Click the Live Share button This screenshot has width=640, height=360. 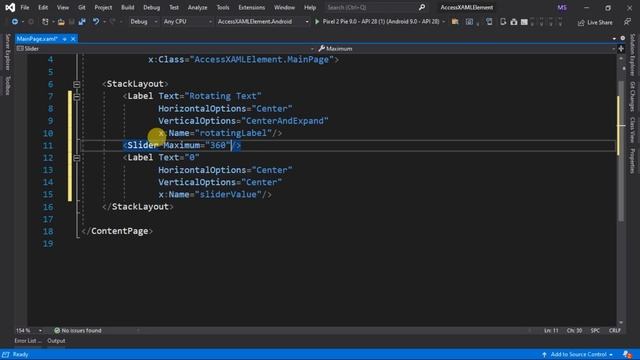pos(595,22)
